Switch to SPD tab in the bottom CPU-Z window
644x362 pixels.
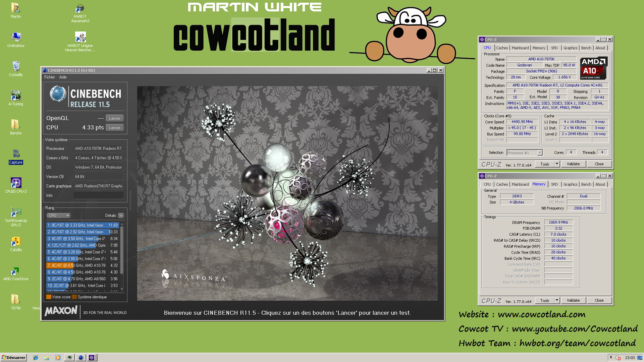coord(554,184)
